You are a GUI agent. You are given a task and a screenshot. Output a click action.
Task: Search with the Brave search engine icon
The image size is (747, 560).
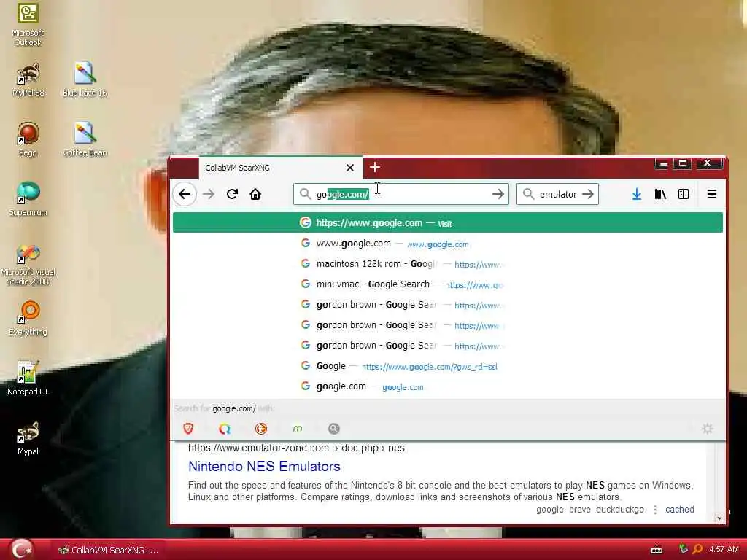[x=188, y=429]
